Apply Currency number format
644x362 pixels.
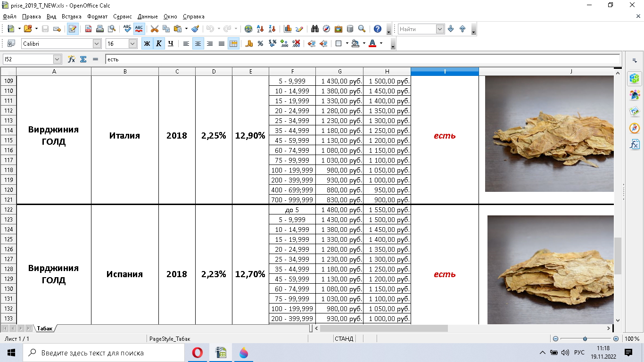coord(249,43)
